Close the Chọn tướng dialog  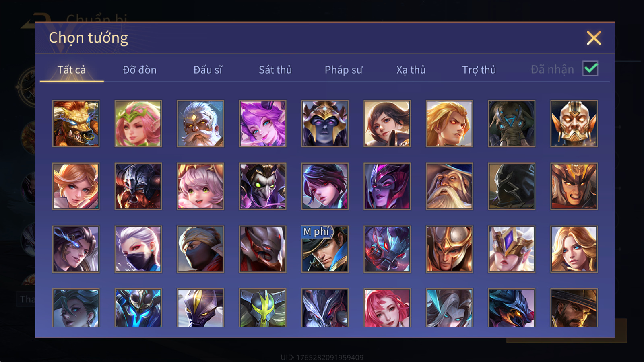click(x=594, y=38)
